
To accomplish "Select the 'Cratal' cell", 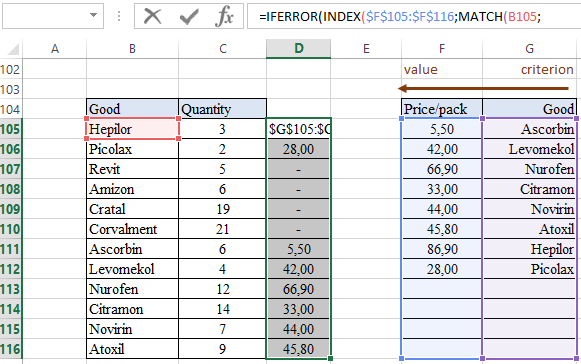I will pyautogui.click(x=132, y=209).
